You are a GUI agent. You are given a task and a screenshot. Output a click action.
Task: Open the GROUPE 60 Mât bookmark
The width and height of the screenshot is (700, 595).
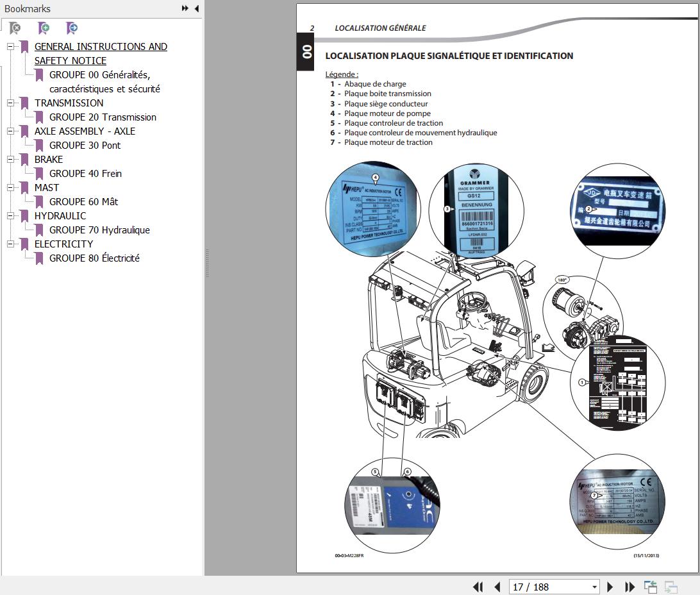click(83, 201)
